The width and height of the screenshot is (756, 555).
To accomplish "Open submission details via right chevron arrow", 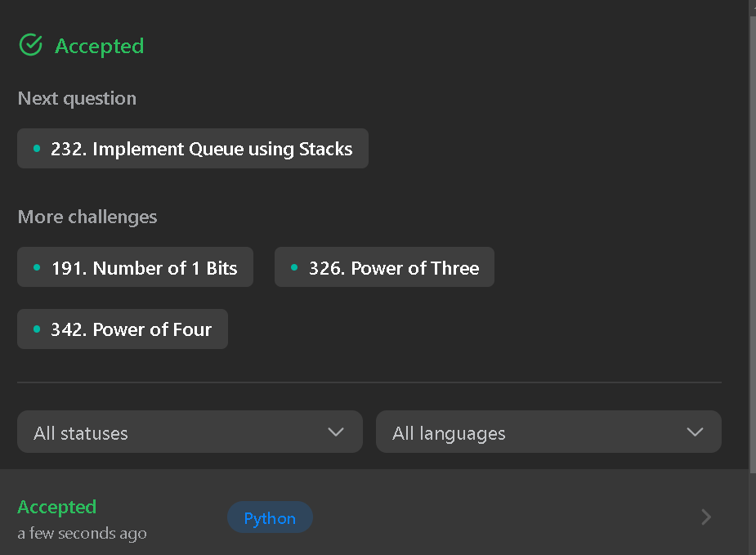I will pyautogui.click(x=706, y=517).
